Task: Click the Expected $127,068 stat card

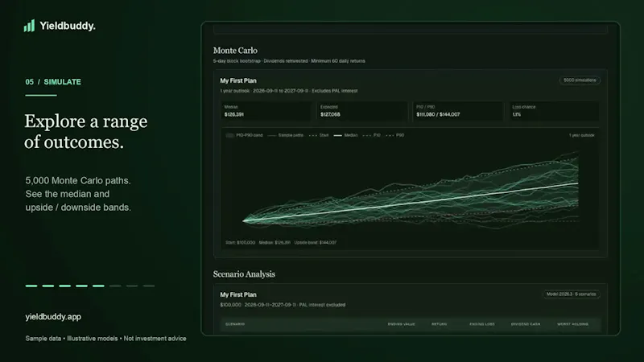Action: click(x=361, y=111)
